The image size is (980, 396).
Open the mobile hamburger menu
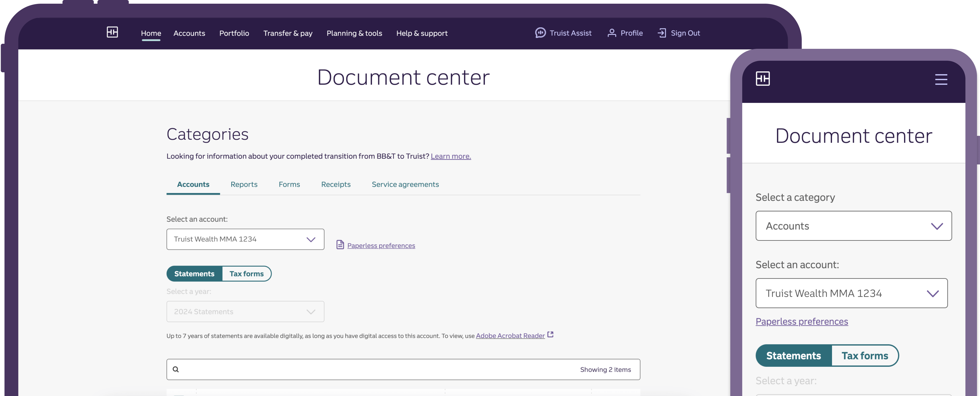tap(941, 79)
